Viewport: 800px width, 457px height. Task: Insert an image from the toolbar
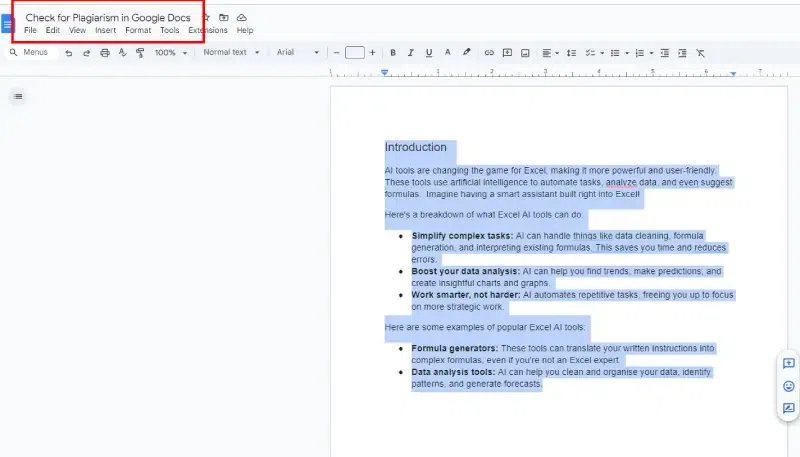point(525,53)
